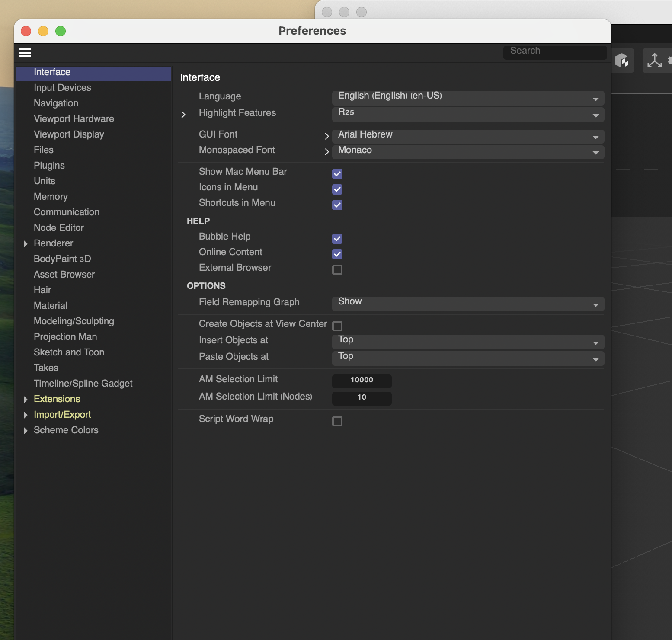Image resolution: width=672 pixels, height=640 pixels.
Task: Expand the Renderer category
Action: point(26,244)
